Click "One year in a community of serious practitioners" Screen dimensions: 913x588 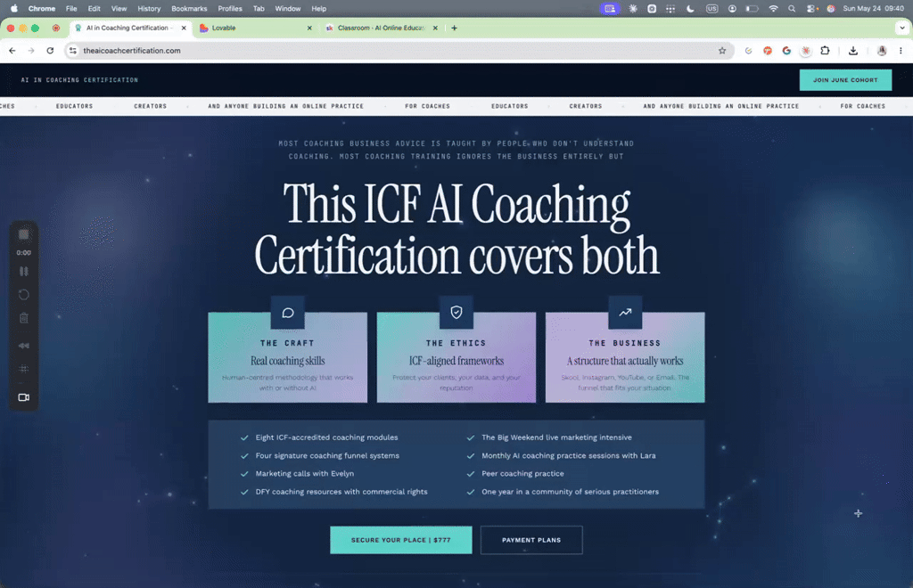pyautogui.click(x=570, y=492)
